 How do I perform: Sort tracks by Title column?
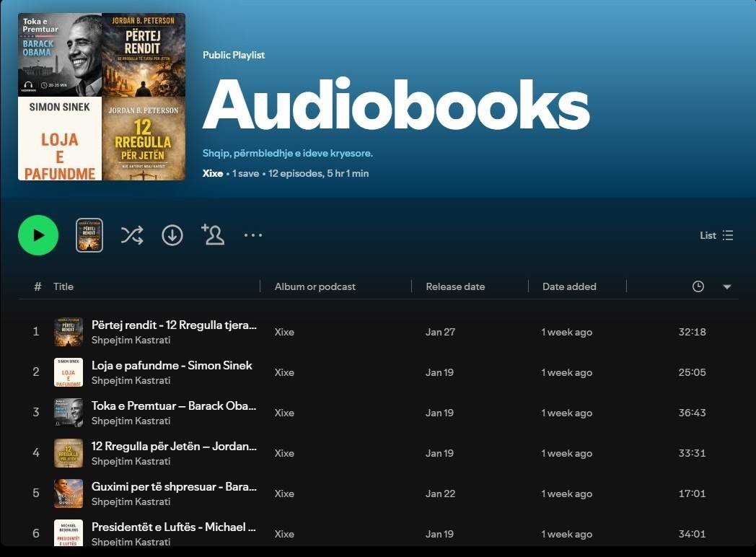pyautogui.click(x=63, y=286)
